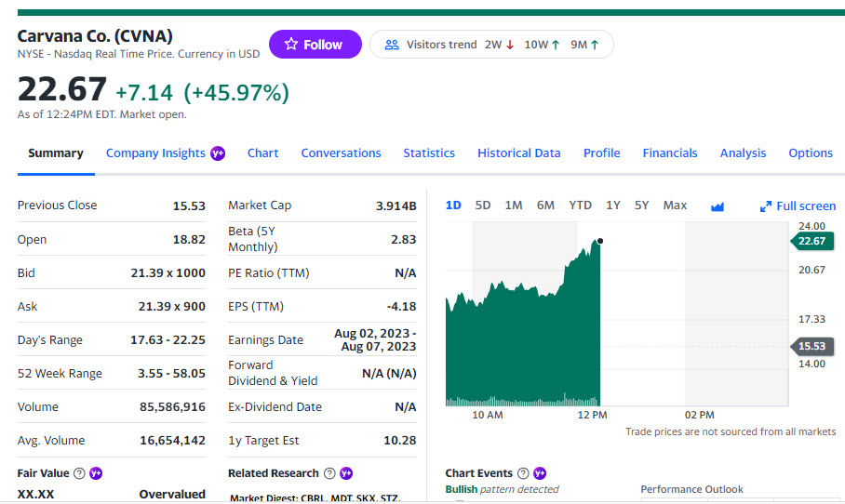The width and height of the screenshot is (845, 504).
Task: Open the chart in Full screen
Action: (798, 206)
